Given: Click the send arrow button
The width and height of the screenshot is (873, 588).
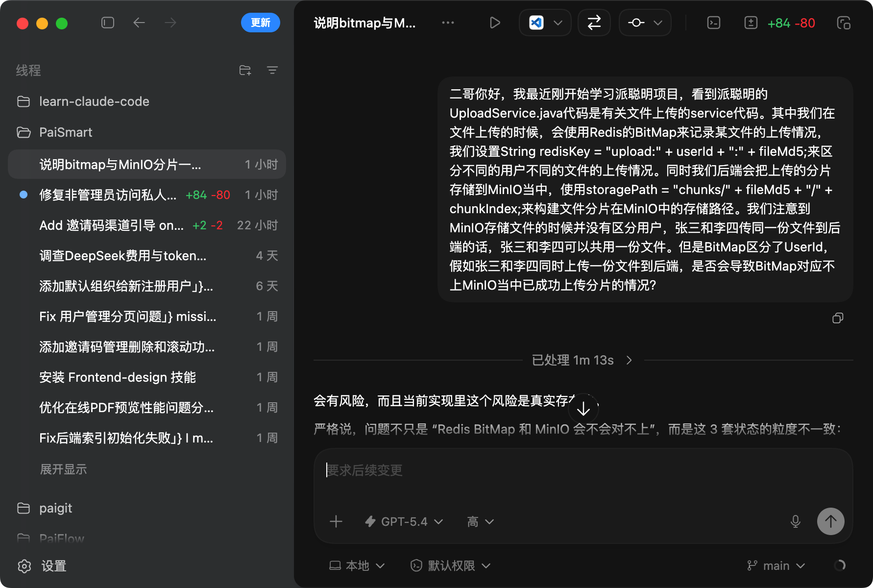Looking at the screenshot, I should point(830,521).
